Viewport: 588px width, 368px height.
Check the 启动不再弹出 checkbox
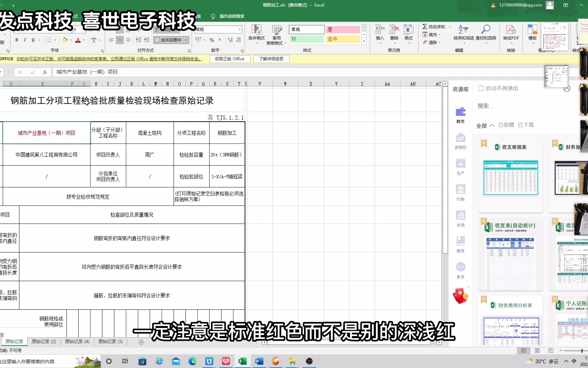coord(481,88)
